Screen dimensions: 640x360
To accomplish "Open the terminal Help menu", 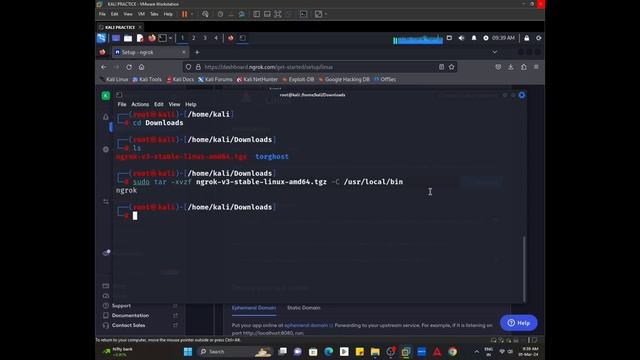I will tap(191, 104).
